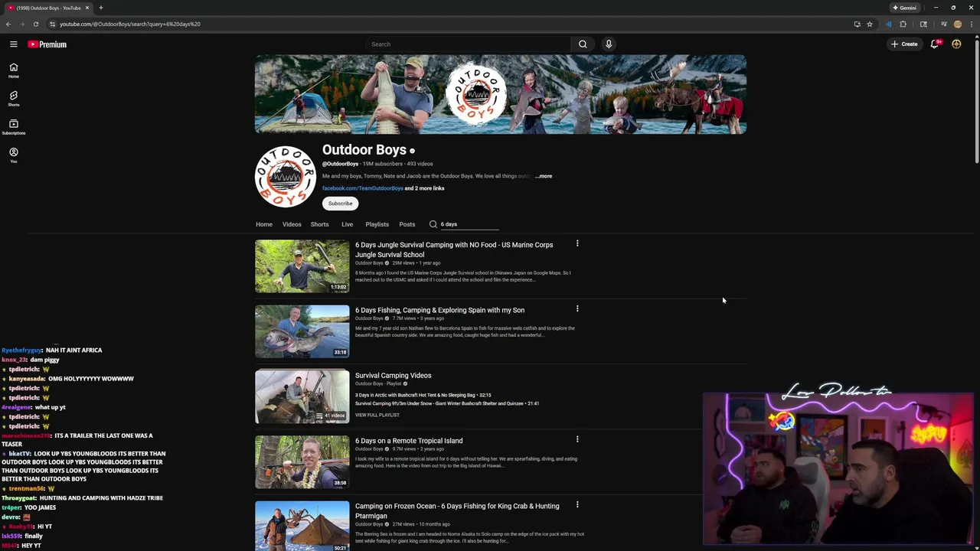Open options for Exploring Spain video

(577, 308)
